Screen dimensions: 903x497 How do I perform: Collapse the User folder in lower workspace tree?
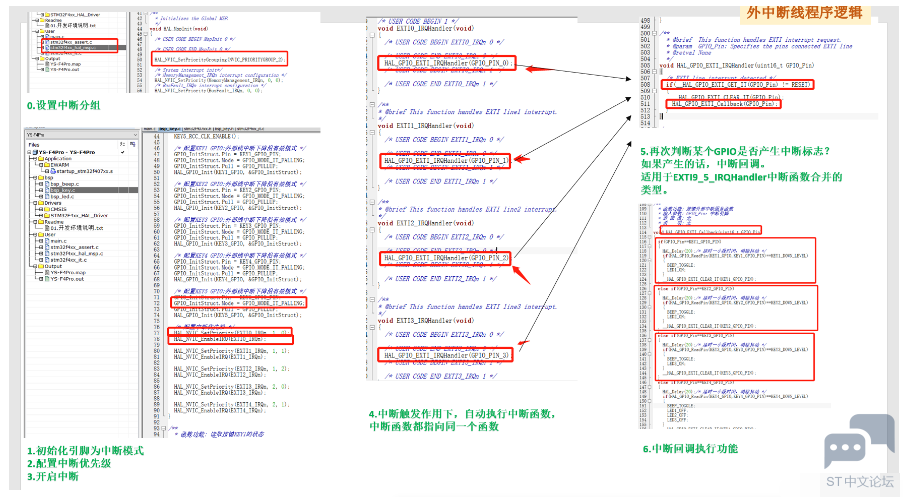pos(35,234)
